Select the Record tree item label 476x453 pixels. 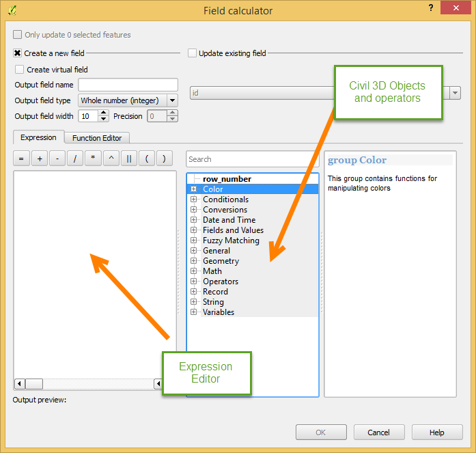[x=215, y=292]
